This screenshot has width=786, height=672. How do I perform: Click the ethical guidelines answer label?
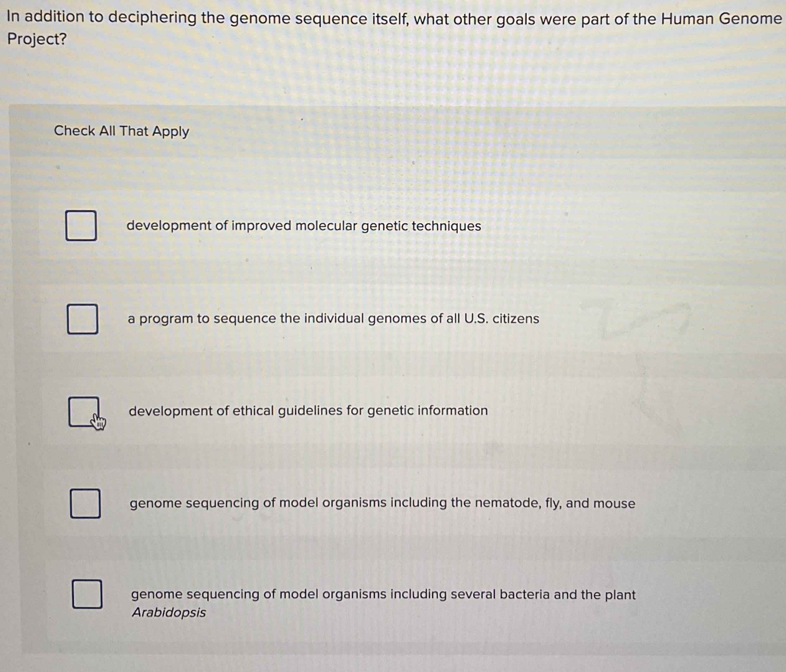pyautogui.click(x=308, y=410)
